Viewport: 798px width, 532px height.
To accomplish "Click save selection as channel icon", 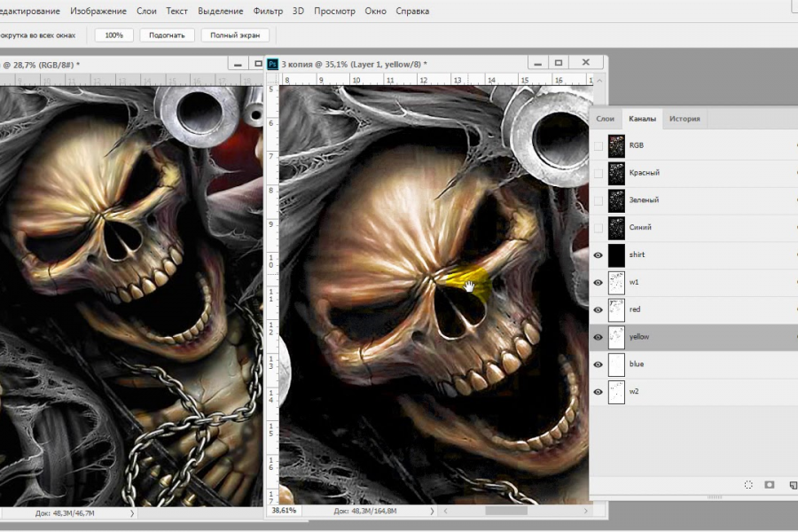I will [770, 485].
